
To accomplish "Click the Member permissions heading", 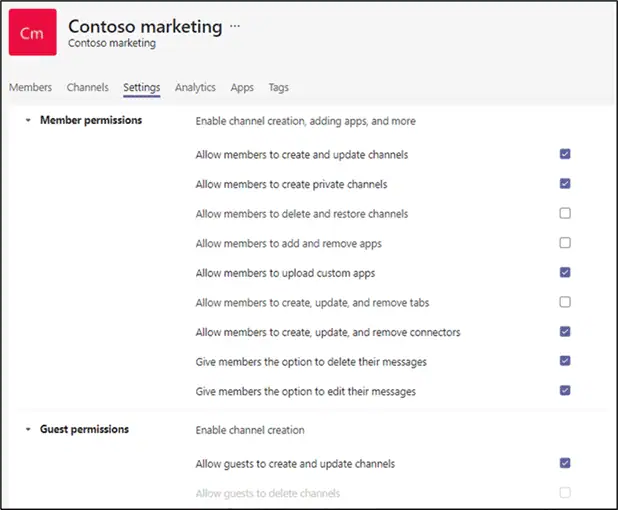I will [91, 120].
